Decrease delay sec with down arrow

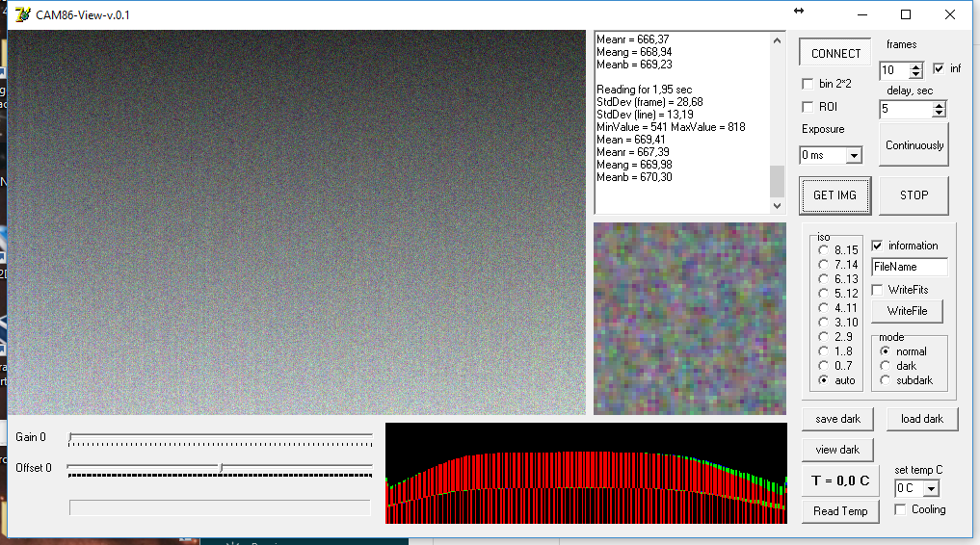939,113
